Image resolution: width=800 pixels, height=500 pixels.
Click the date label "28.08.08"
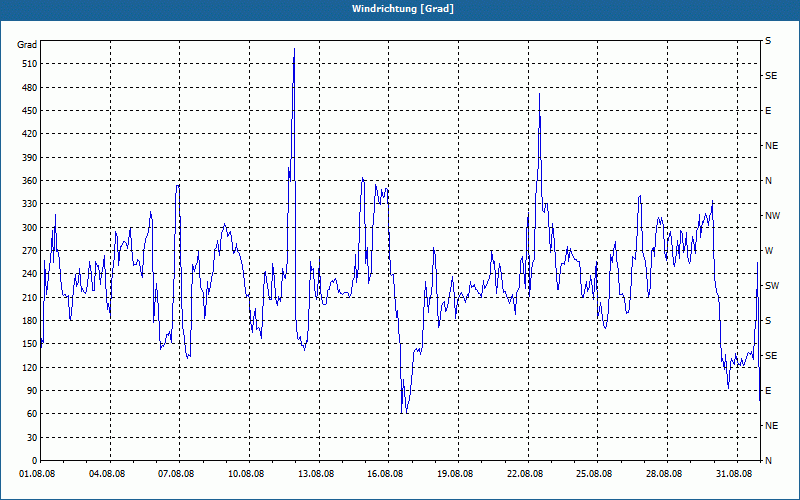click(x=664, y=474)
